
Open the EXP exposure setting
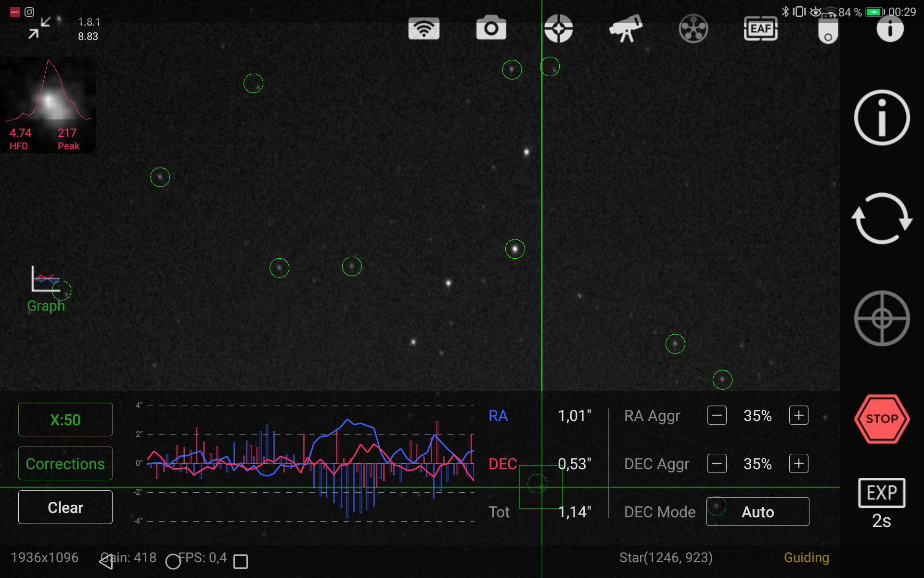(x=882, y=493)
